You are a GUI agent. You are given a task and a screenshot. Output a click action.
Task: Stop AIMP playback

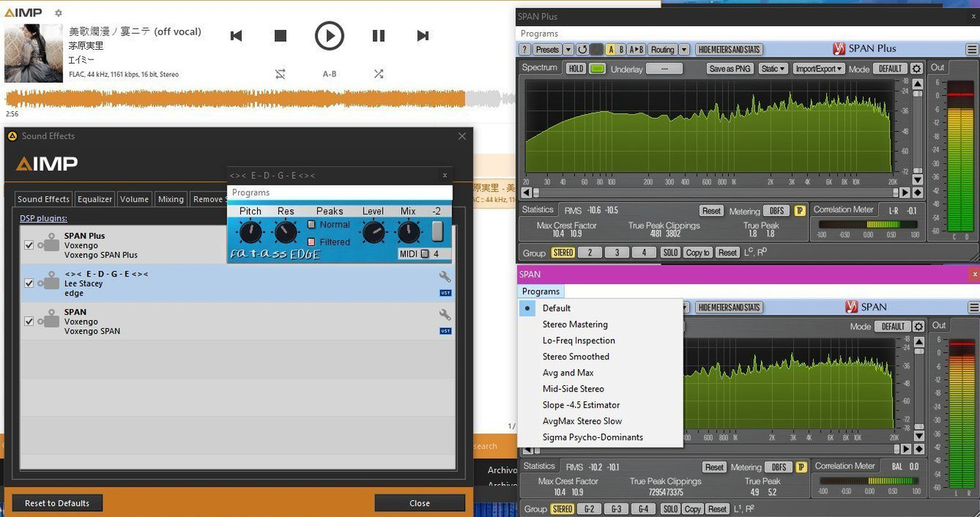click(x=280, y=35)
